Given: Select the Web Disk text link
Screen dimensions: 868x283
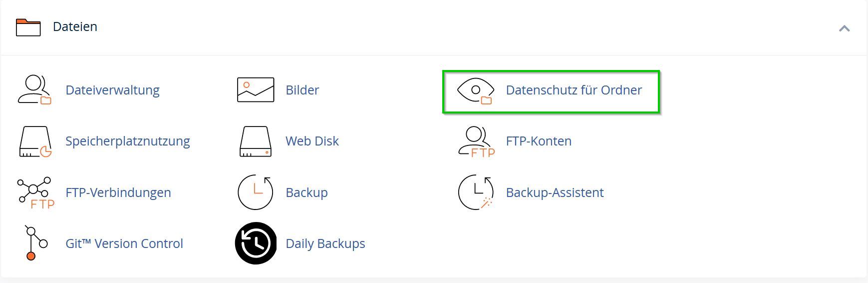Looking at the screenshot, I should tap(312, 141).
